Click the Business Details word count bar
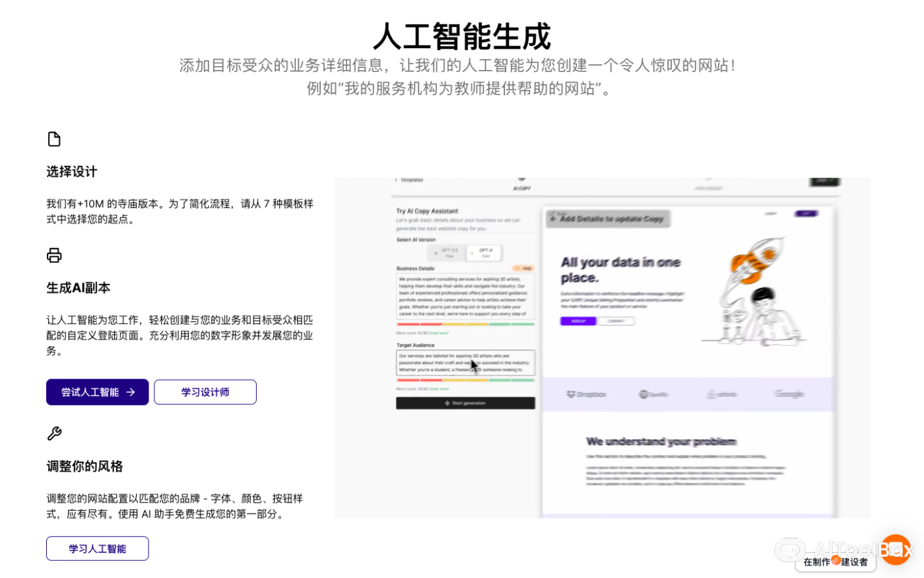 [465, 324]
